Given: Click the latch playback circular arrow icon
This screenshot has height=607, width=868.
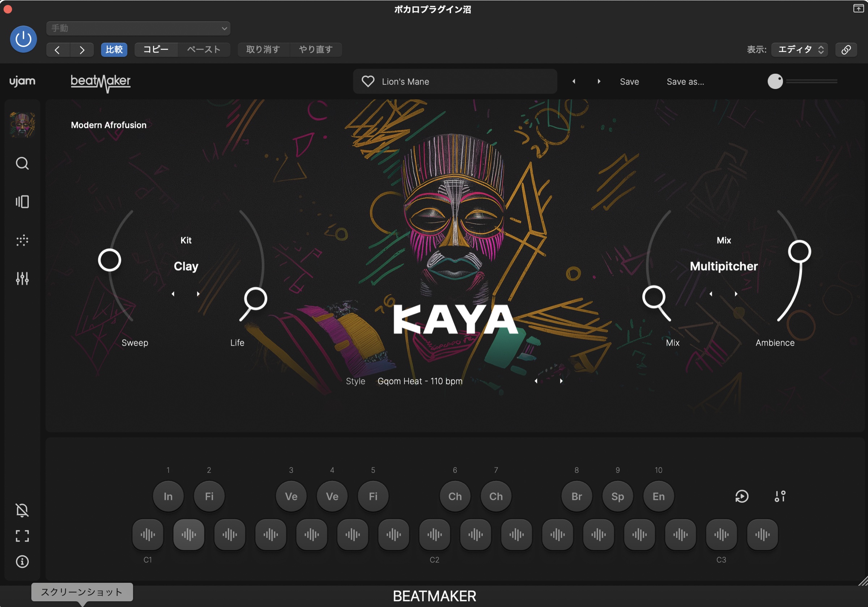Looking at the screenshot, I should coord(742,496).
